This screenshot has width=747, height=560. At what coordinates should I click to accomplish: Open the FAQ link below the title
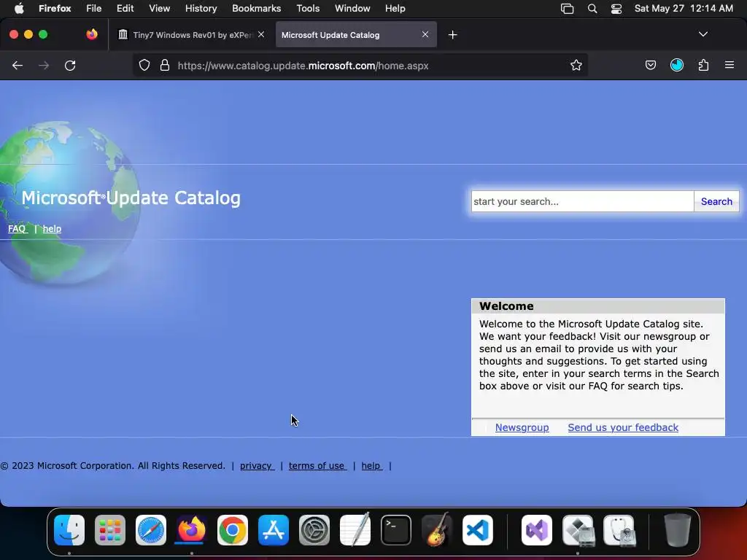18,228
